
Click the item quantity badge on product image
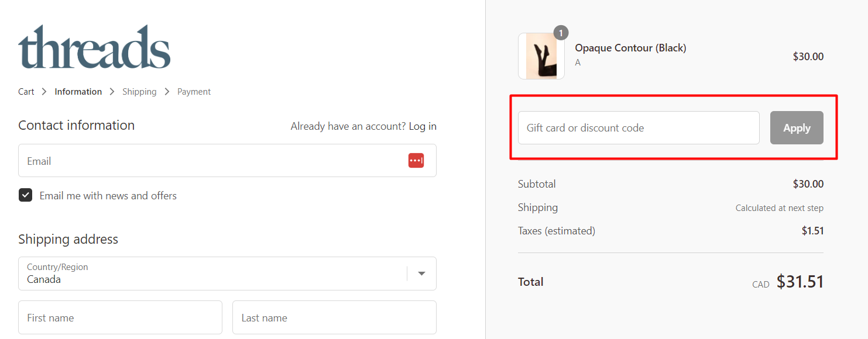point(561,33)
